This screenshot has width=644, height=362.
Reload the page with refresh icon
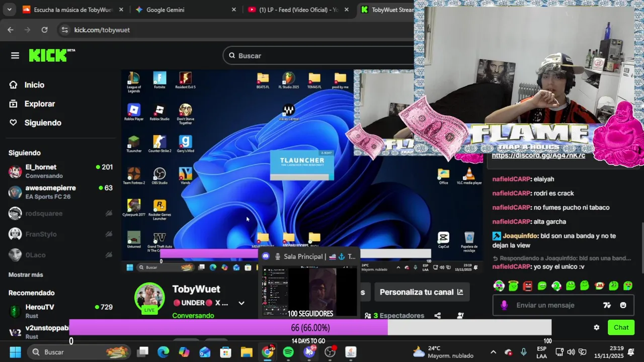[44, 30]
